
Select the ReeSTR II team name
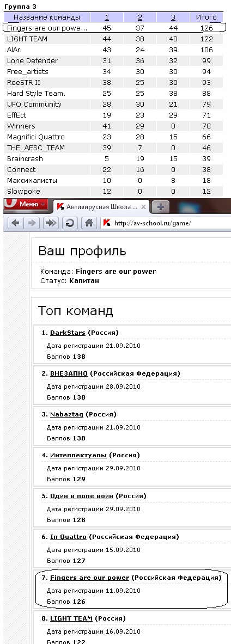23,83
